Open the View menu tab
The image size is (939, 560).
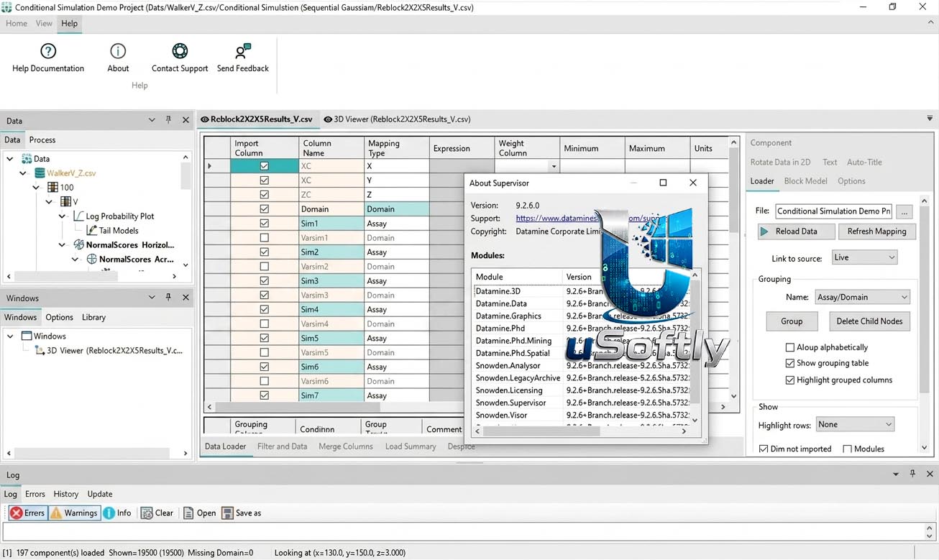[44, 24]
